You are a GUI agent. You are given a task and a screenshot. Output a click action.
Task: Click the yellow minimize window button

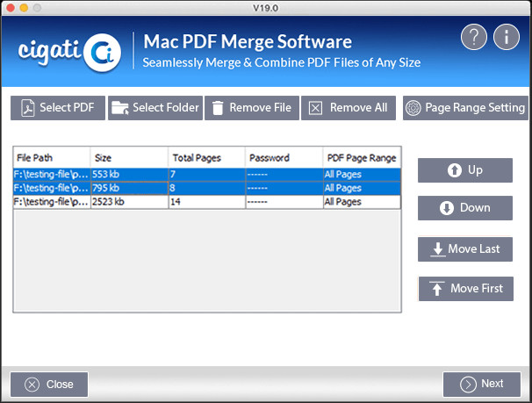24,7
